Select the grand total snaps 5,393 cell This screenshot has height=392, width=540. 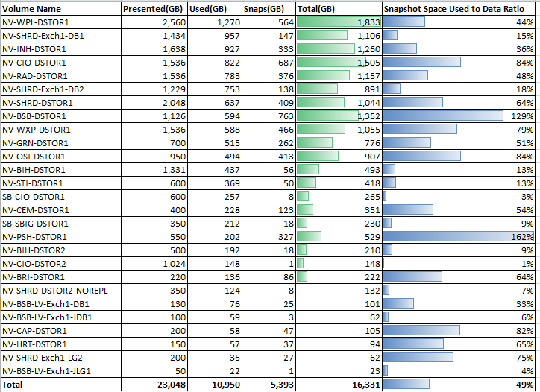tap(269, 385)
